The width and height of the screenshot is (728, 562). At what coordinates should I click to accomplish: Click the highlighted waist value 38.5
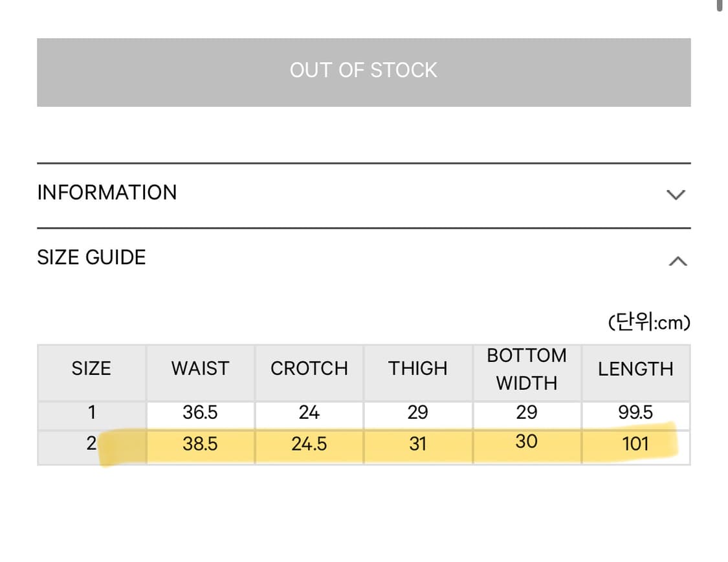point(200,444)
